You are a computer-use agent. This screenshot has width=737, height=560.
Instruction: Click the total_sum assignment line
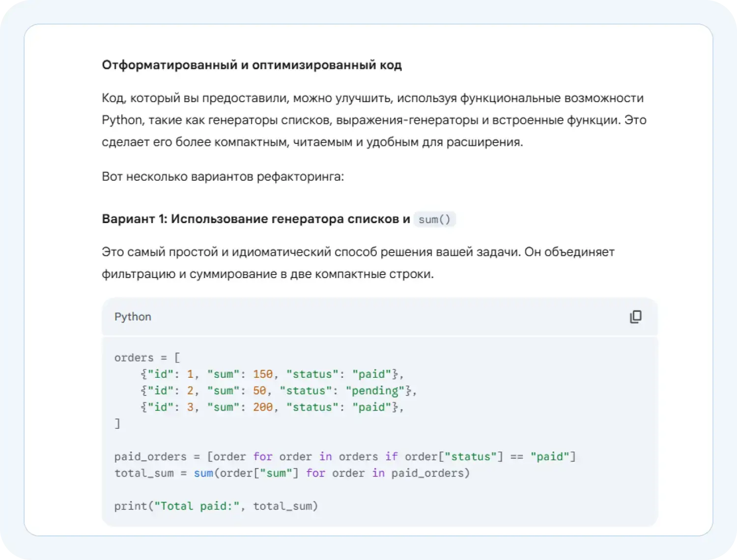pyautogui.click(x=144, y=473)
